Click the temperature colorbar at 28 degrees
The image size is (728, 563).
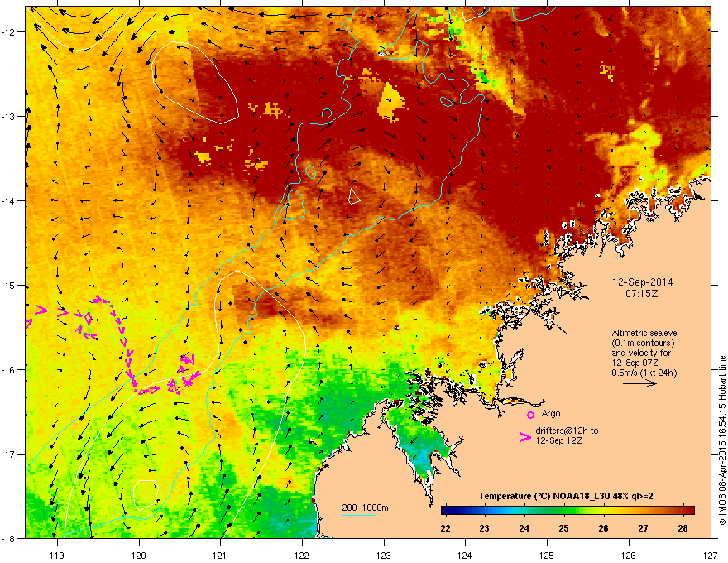(x=682, y=511)
